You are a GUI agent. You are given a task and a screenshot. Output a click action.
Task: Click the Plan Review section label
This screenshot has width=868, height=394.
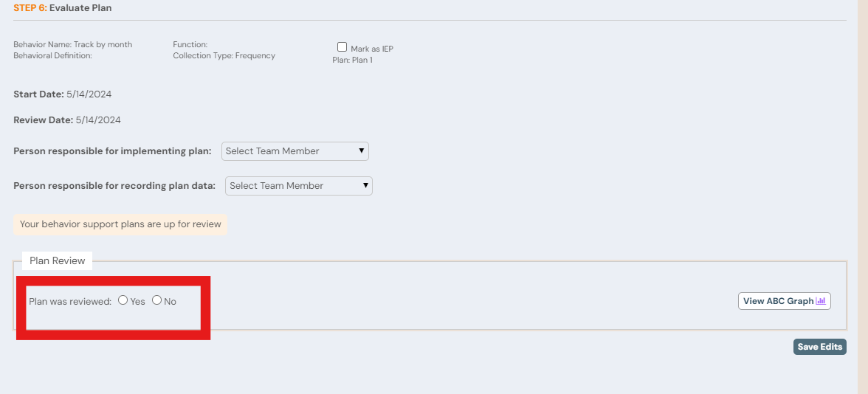(57, 260)
